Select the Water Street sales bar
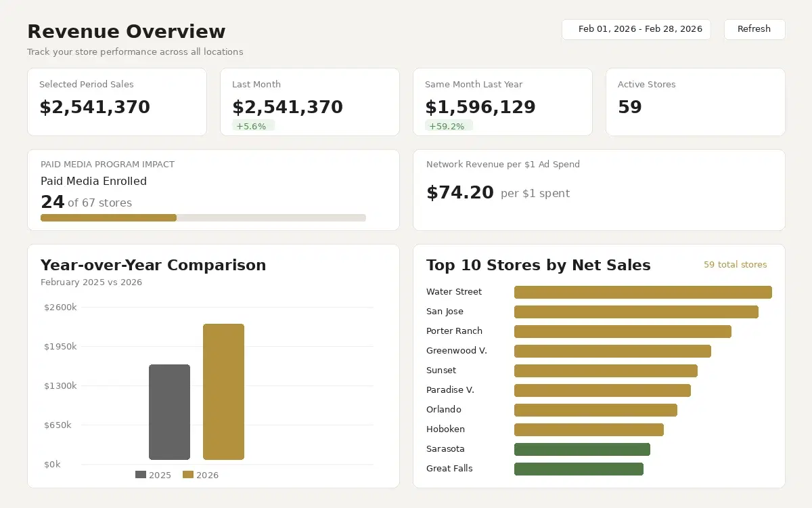This screenshot has width=812, height=508. click(643, 292)
